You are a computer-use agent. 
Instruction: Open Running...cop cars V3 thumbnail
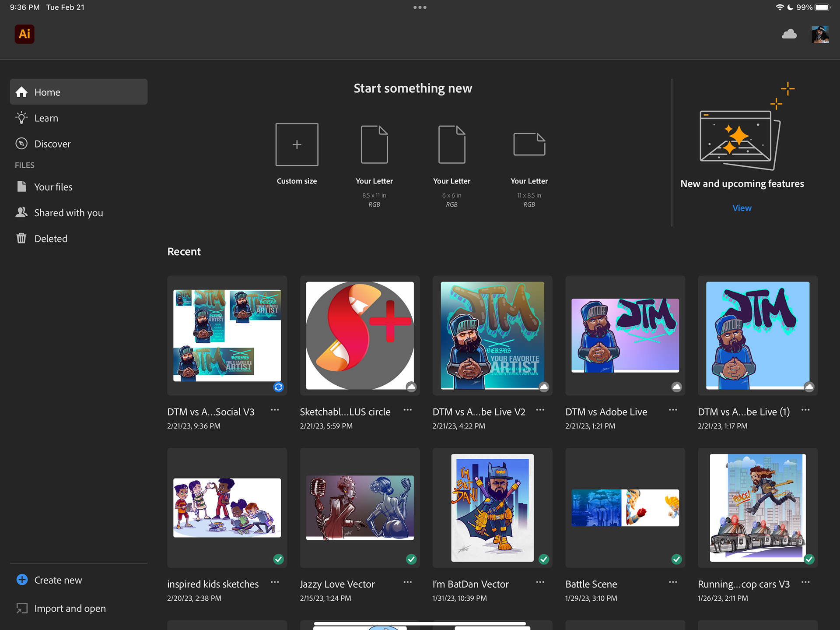758,508
